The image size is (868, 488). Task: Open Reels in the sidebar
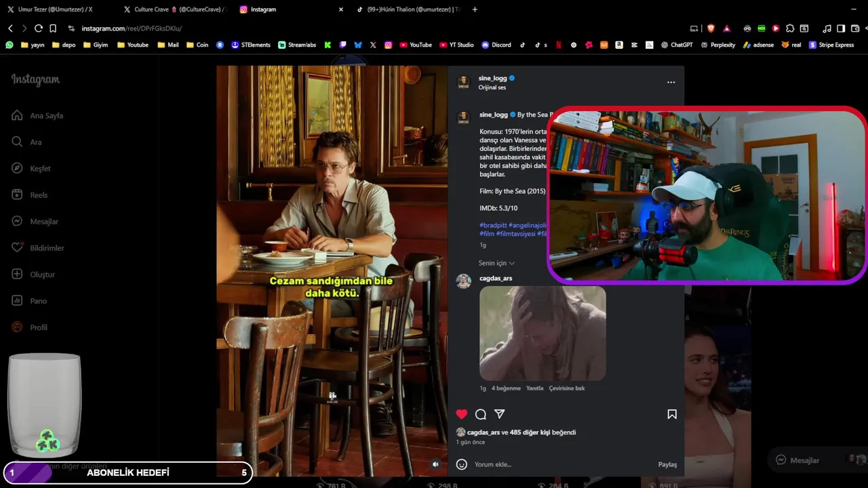(x=30, y=195)
